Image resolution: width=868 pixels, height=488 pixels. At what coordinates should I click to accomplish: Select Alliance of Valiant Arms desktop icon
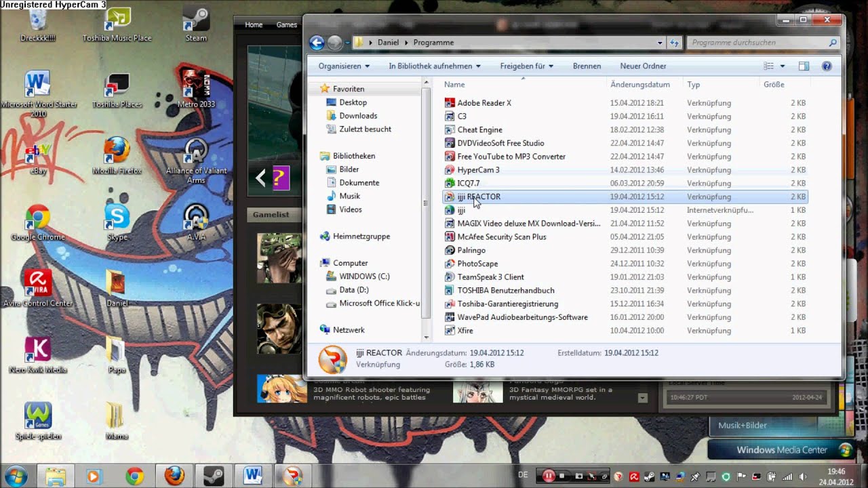(x=196, y=159)
